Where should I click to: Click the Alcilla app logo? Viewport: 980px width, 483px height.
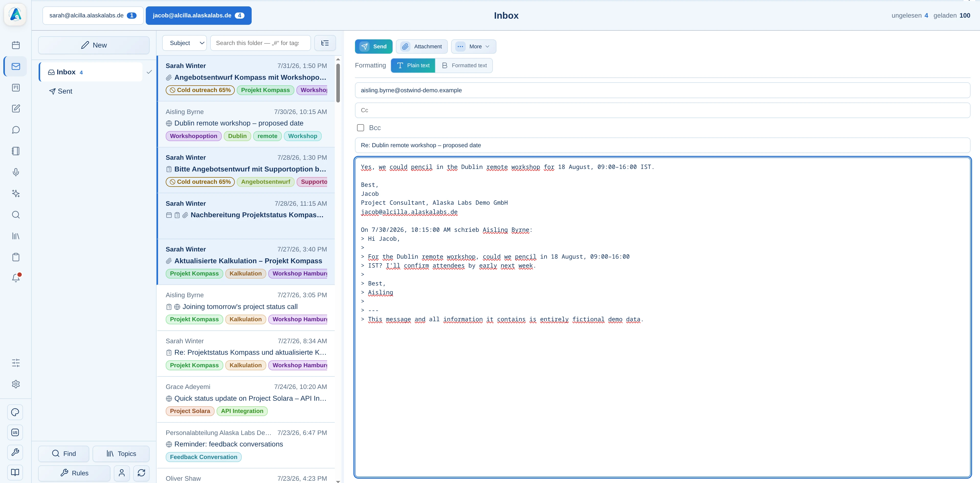pyautogui.click(x=15, y=15)
